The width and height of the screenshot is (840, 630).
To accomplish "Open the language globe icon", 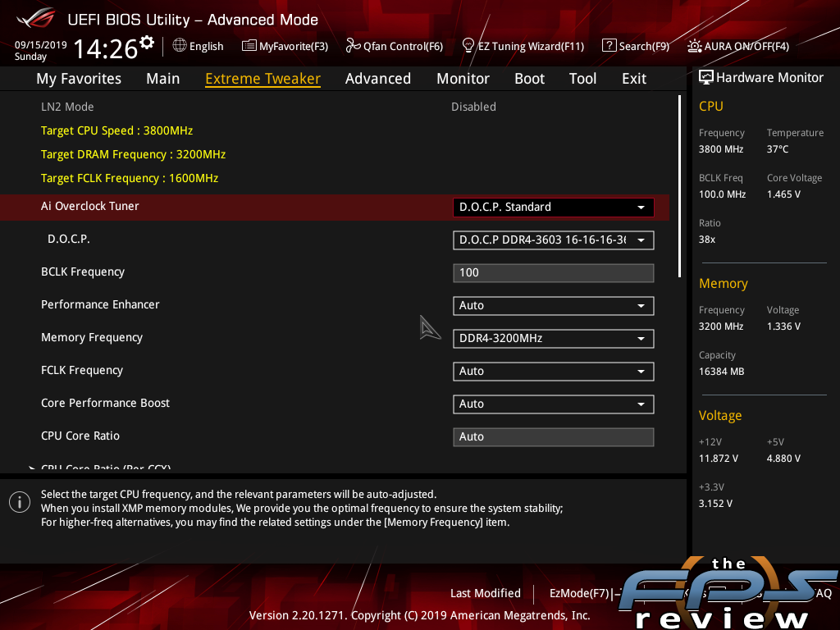I will point(180,46).
